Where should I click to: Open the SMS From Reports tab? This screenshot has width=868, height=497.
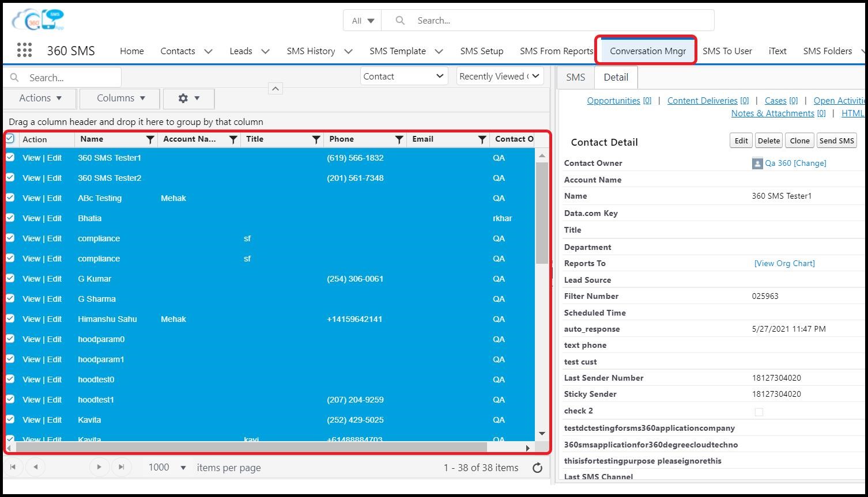pos(556,51)
